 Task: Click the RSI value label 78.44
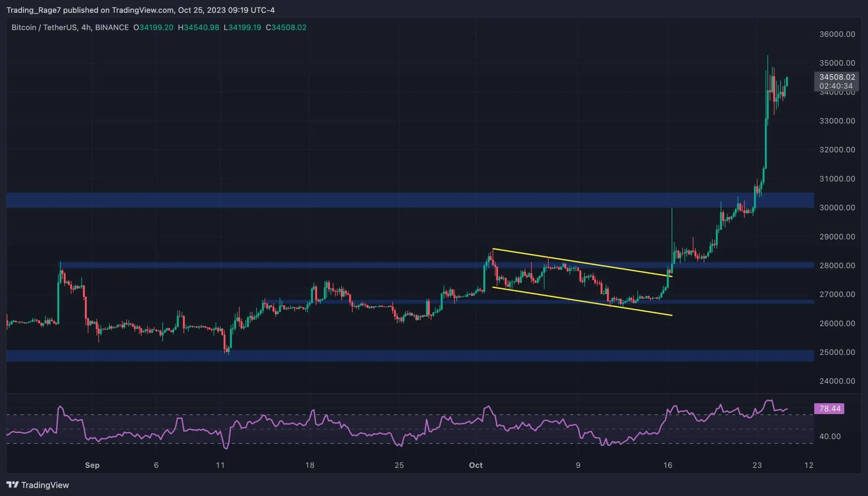[829, 409]
